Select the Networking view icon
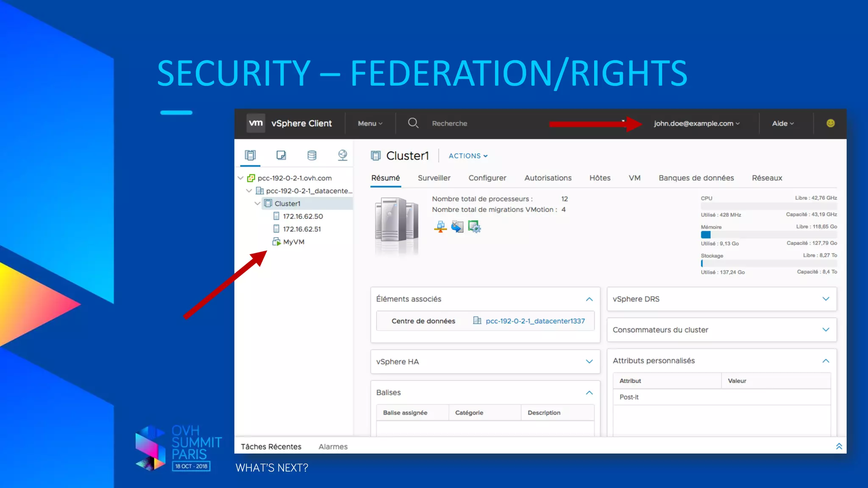 [x=342, y=155]
